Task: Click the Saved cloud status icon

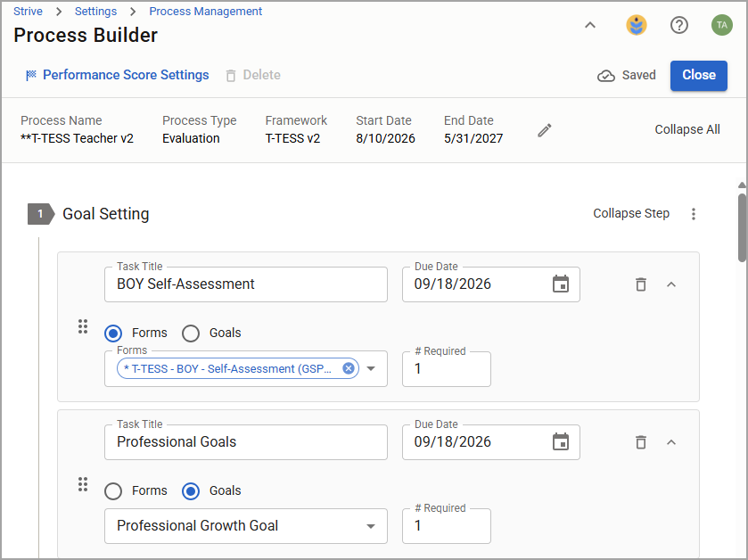Action: pos(606,76)
